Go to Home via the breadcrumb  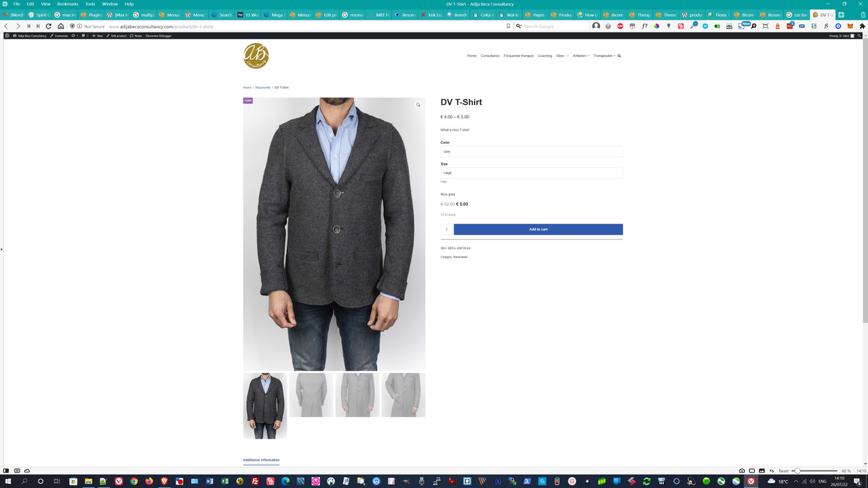(x=247, y=87)
